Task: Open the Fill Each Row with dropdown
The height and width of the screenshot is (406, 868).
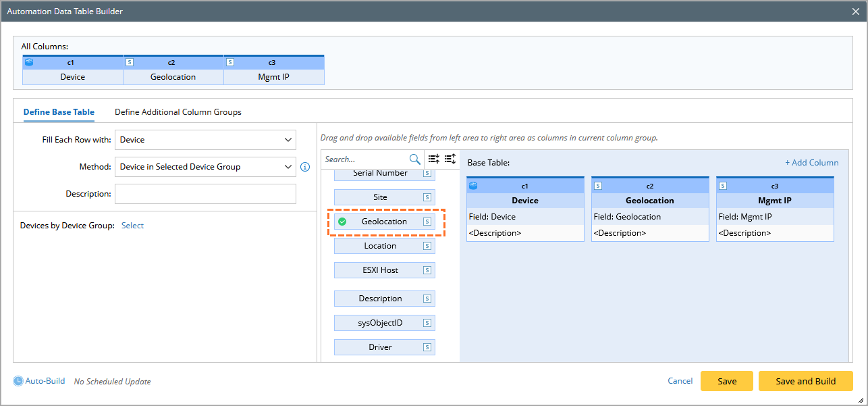Action: click(x=205, y=140)
